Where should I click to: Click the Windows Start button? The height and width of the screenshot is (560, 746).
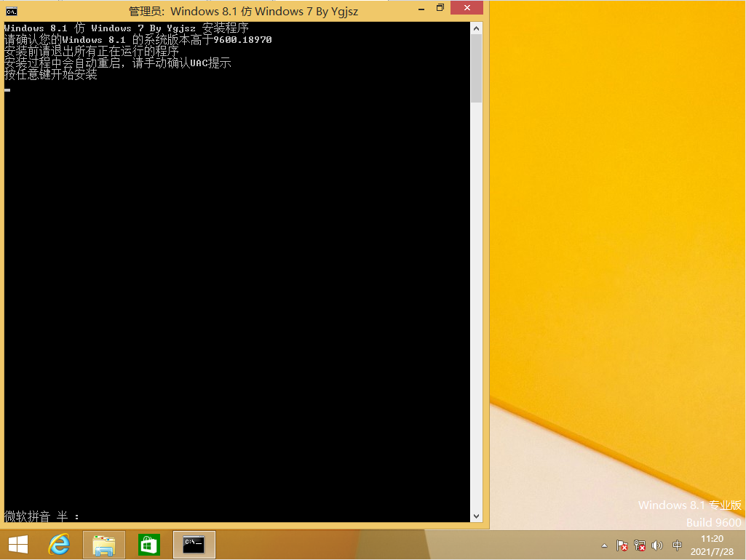pos(18,545)
